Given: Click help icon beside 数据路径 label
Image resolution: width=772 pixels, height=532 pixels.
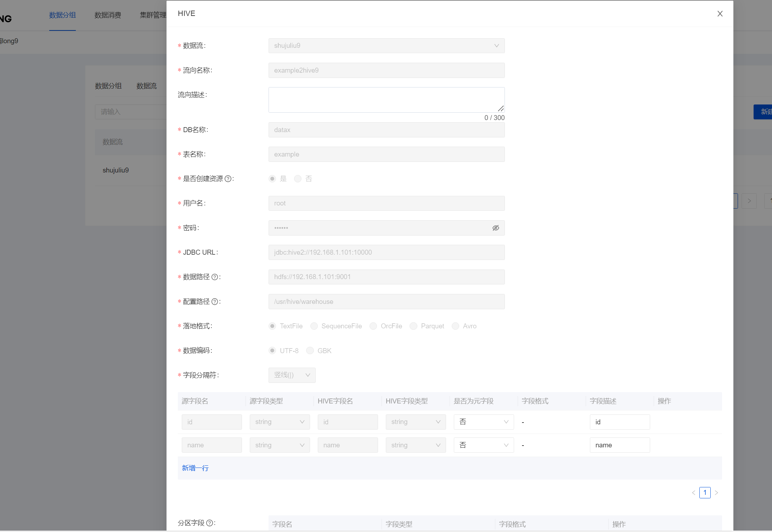Looking at the screenshot, I should (215, 277).
